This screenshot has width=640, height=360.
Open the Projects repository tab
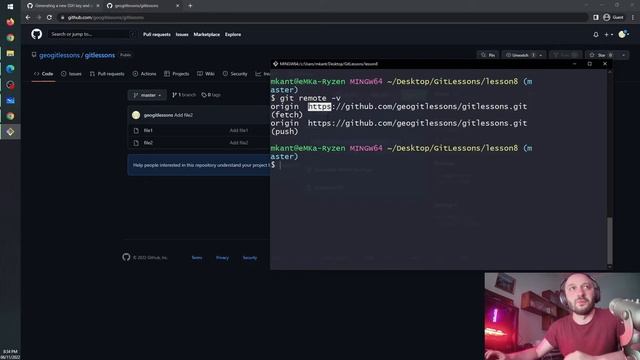[177, 74]
